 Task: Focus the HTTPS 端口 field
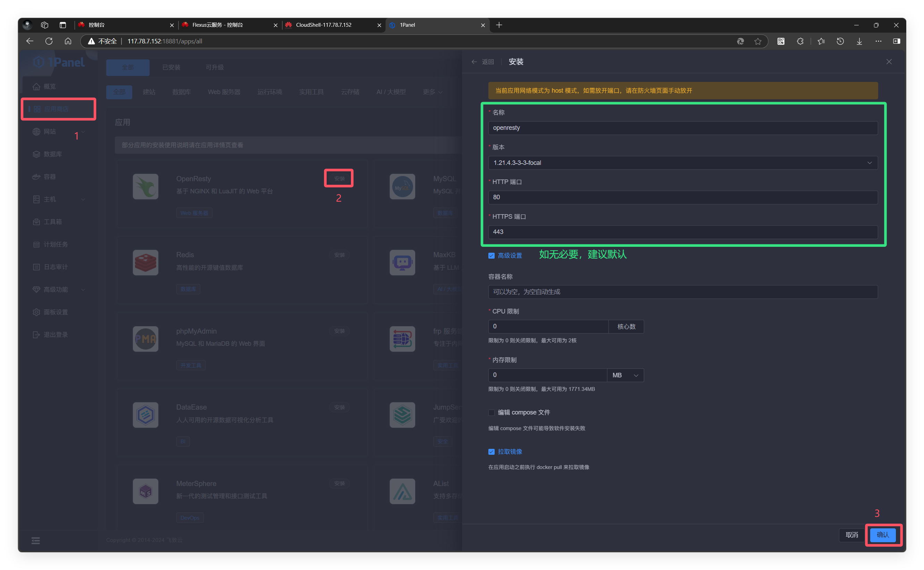tap(683, 232)
